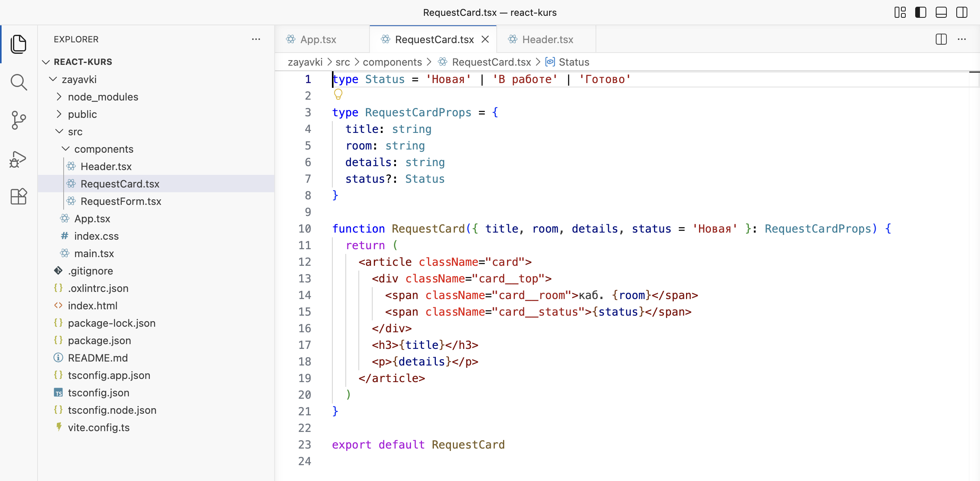This screenshot has height=481, width=980.
Task: Open Explorer Views and More Actions menu
Action: [256, 39]
